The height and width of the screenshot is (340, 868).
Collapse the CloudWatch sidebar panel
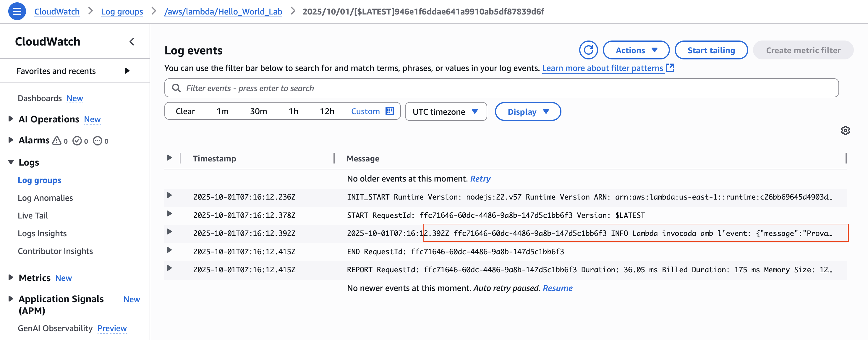click(132, 42)
